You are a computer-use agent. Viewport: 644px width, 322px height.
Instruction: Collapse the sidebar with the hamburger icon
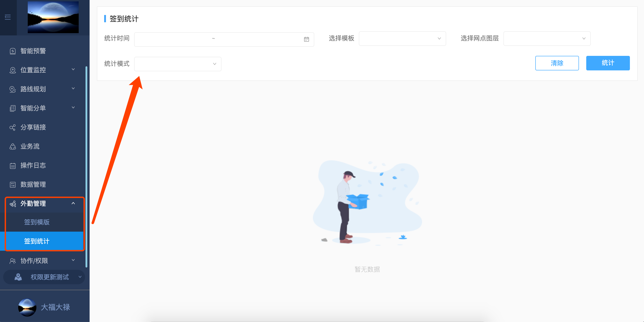[8, 17]
